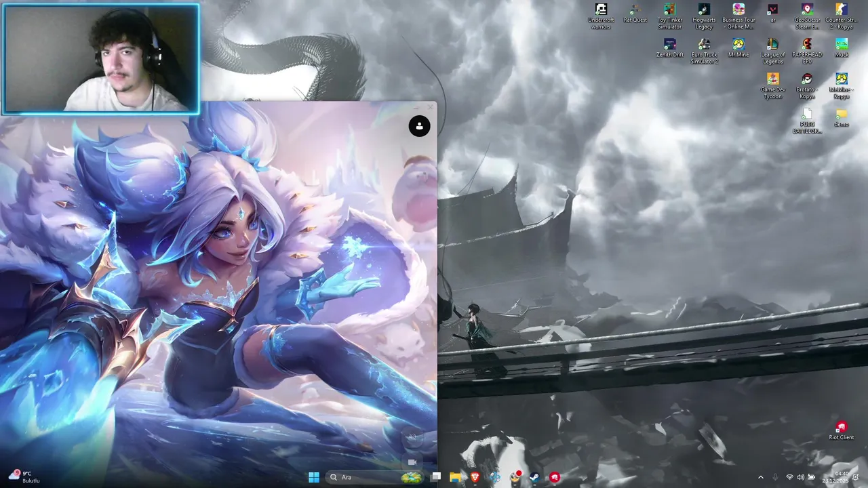The width and height of the screenshot is (868, 488).
Task: Close the splash art window
Action: pos(430,107)
